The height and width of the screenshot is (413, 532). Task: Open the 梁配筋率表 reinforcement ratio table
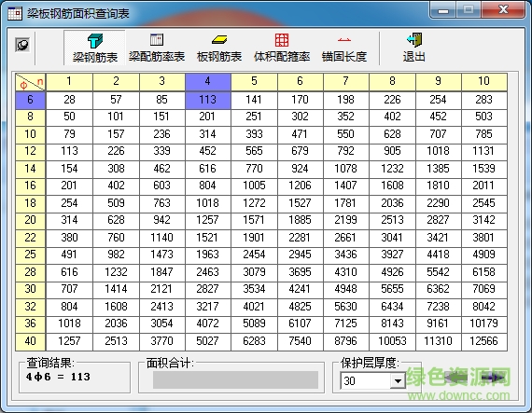click(157, 48)
